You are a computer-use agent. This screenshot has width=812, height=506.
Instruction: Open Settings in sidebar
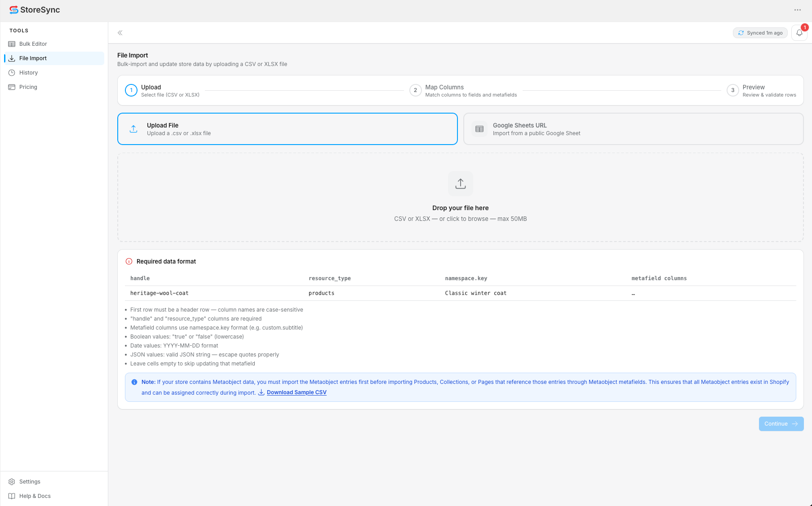coord(54,482)
